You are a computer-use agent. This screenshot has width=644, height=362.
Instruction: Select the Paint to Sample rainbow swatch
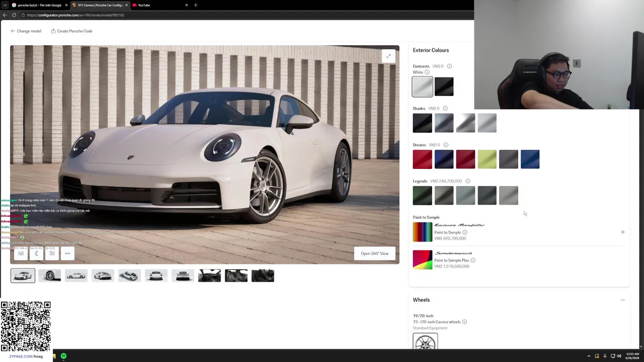tap(422, 232)
